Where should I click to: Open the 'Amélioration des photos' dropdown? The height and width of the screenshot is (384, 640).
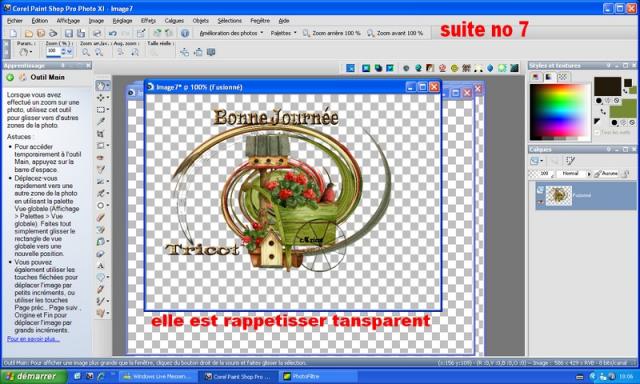(x=231, y=33)
